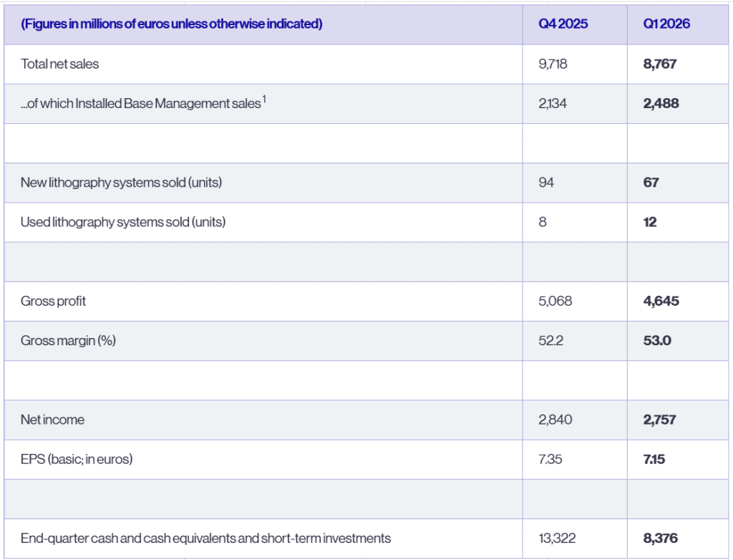Click the Q1 2026 column header
This screenshot has width=733, height=560.
pyautogui.click(x=666, y=24)
